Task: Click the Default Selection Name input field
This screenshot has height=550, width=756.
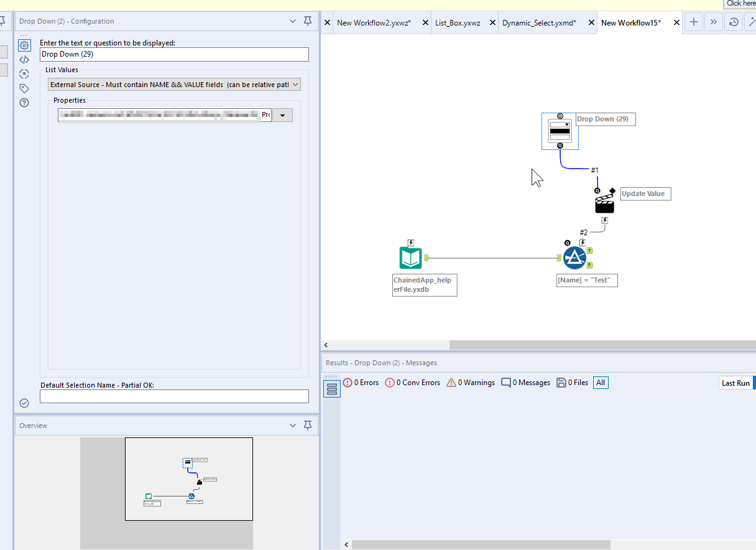Action: (173, 396)
